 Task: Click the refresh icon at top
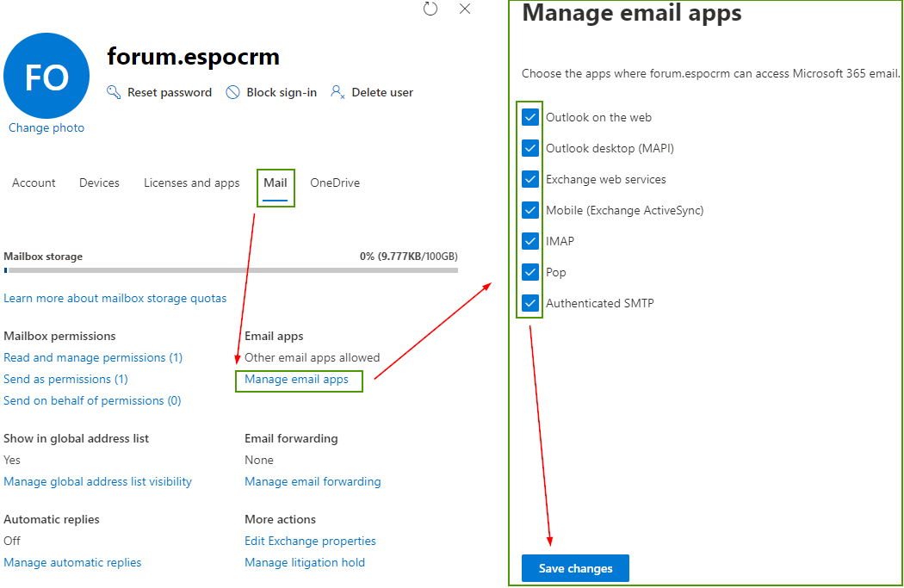[x=430, y=9]
